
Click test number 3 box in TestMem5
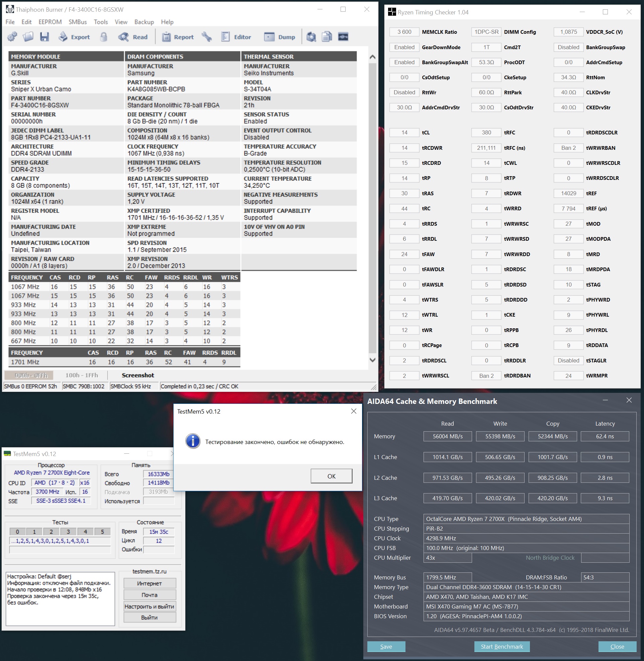(x=68, y=532)
